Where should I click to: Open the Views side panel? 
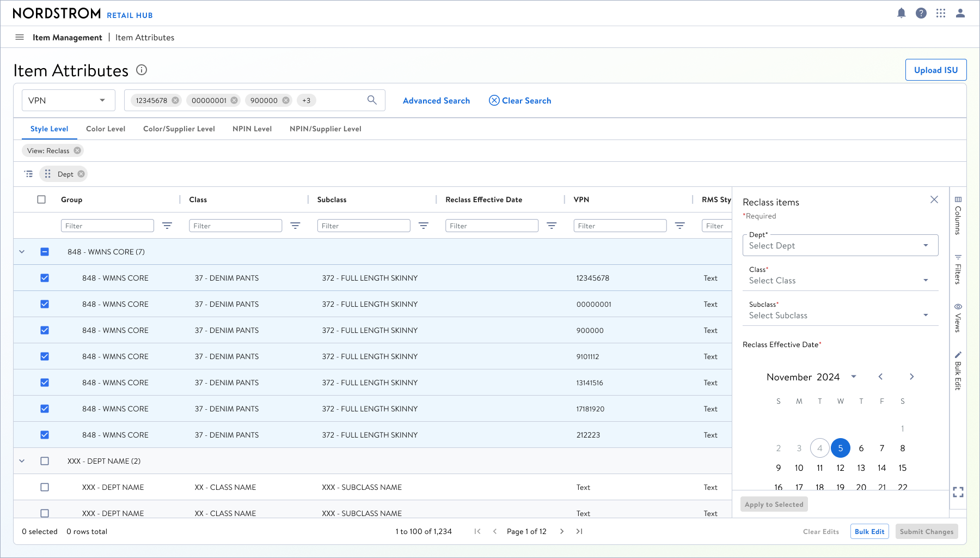(x=958, y=318)
